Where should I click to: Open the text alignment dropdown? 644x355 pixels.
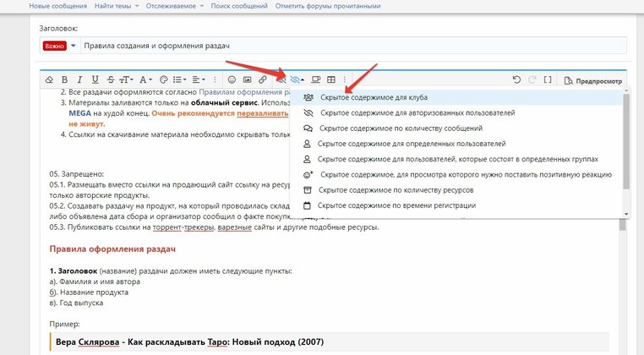click(199, 79)
